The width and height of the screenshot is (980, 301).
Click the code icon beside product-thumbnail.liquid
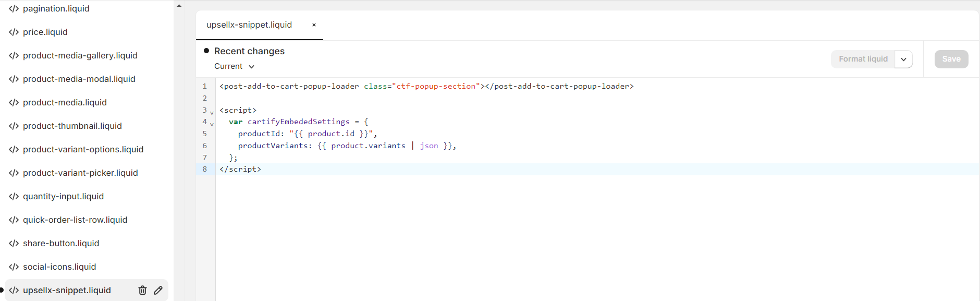(x=14, y=126)
